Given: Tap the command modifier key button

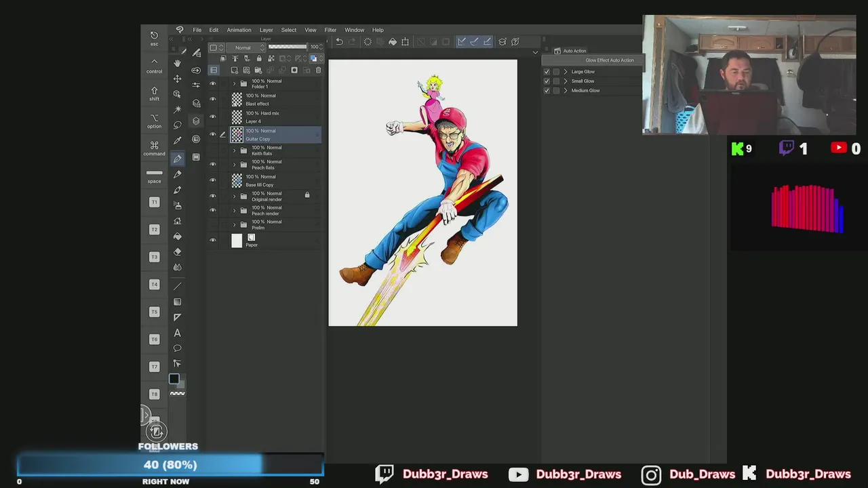Looking at the screenshot, I should (154, 148).
